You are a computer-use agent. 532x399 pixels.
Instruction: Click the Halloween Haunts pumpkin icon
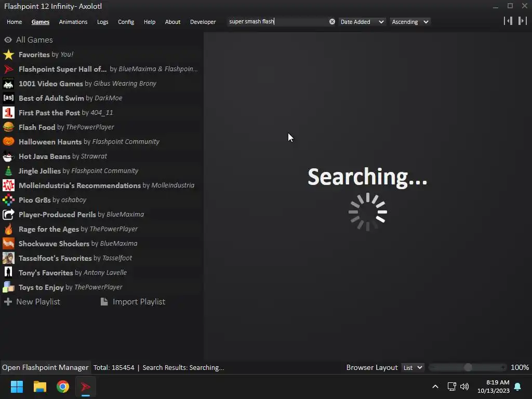(8, 142)
